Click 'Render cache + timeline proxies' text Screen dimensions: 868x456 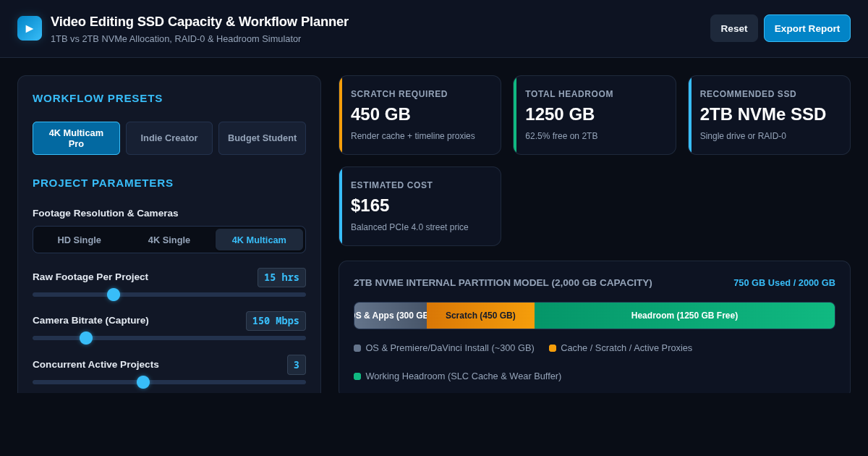(413, 136)
